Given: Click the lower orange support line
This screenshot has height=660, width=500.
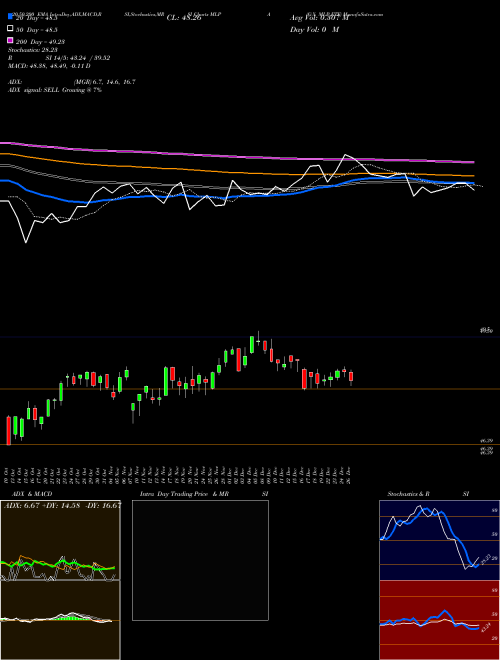Looking at the screenshot, I should [x=250, y=444].
